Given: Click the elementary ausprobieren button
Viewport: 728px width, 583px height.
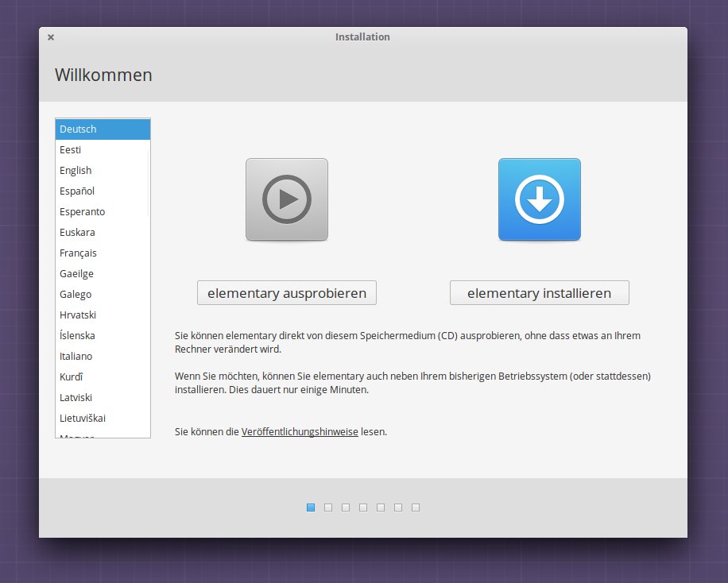Looking at the screenshot, I should pos(286,293).
